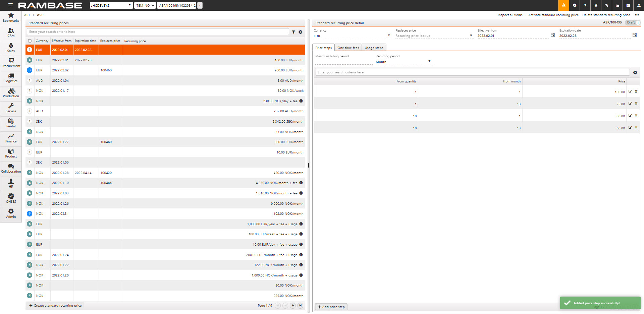
Task: Expand the Currency EUR dropdown
Action: point(389,36)
